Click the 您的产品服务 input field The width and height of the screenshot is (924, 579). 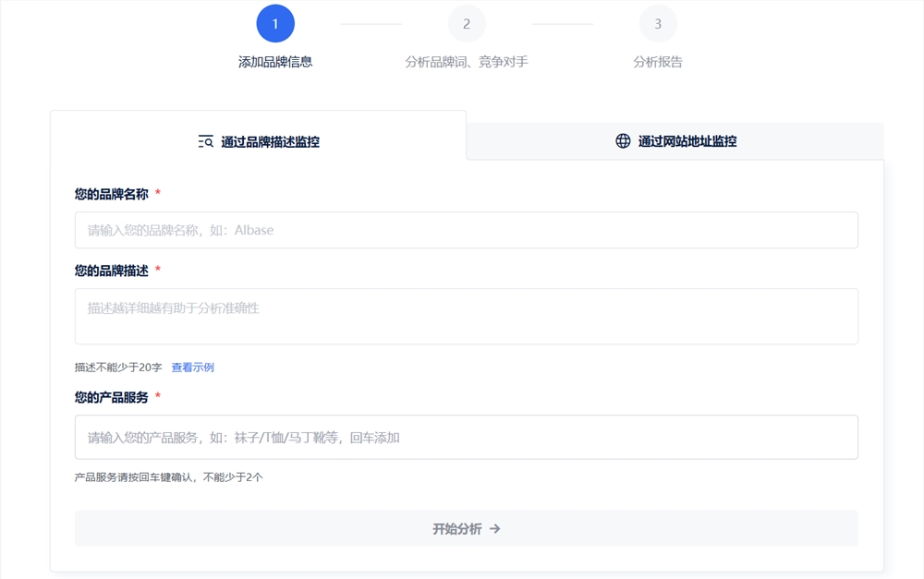click(466, 437)
